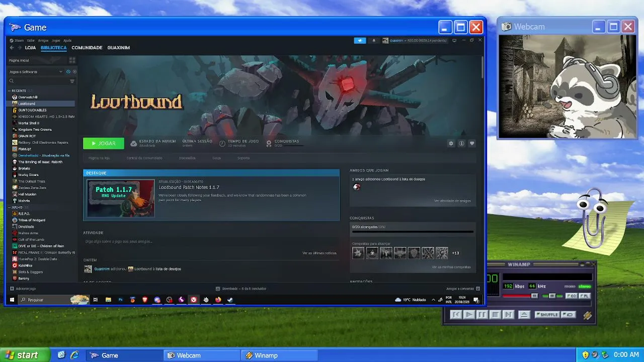The height and width of the screenshot is (362, 644).
Task: Toggle the Winamp equalizer EQ button
Action: [x=572, y=296]
